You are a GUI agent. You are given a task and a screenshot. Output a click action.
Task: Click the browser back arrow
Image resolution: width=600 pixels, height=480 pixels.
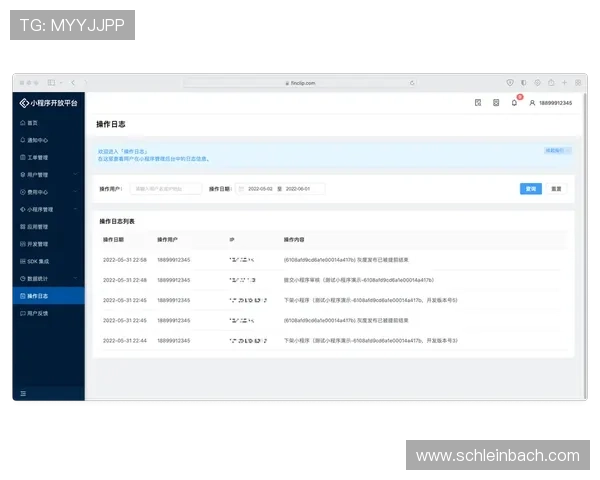click(x=72, y=82)
